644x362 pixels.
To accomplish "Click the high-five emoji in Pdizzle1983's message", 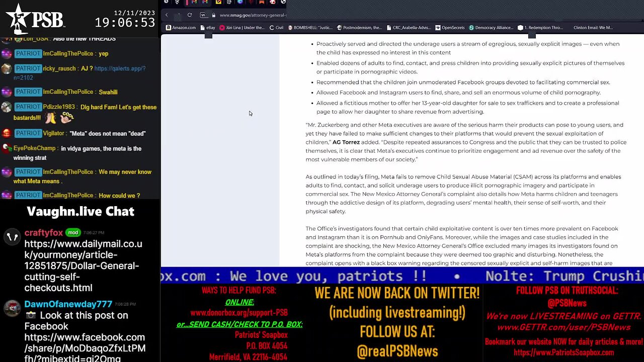I will coord(50,117).
